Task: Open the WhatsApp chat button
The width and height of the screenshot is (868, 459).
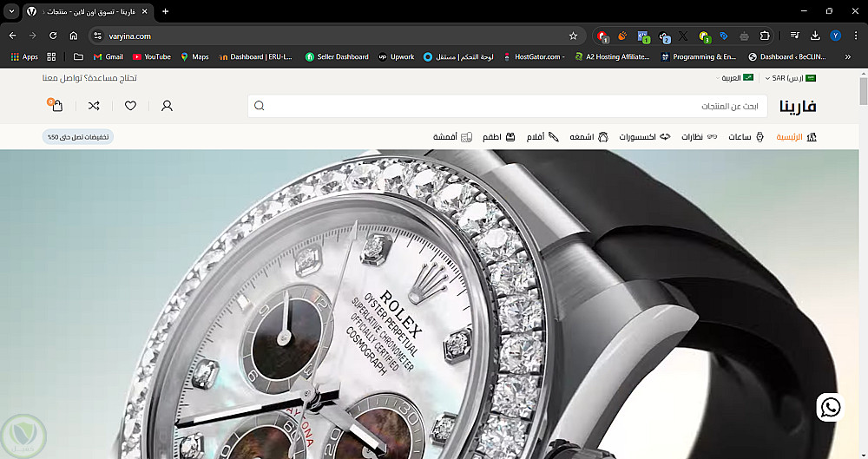Action: 831,408
